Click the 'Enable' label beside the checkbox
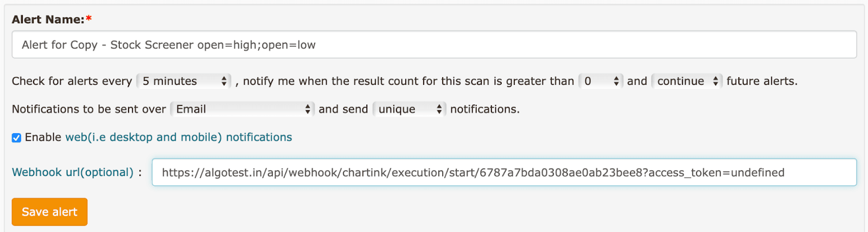 tap(43, 137)
